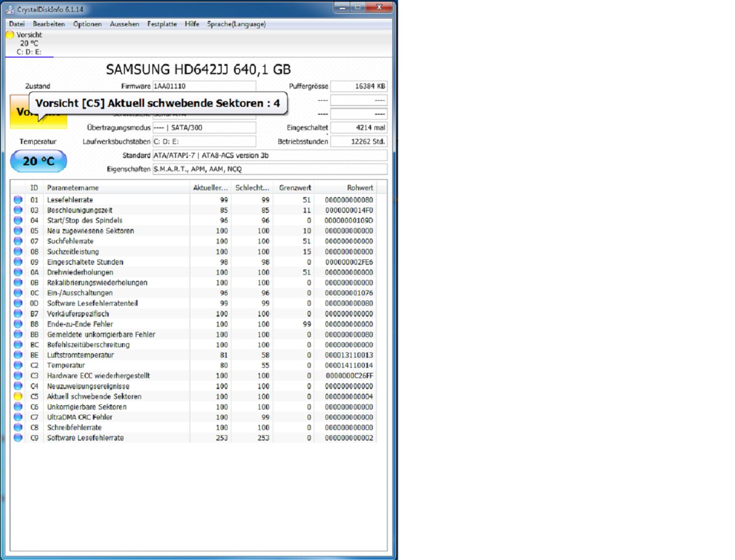Click current value 253 in Software Lesefehlerrate row

tap(222, 438)
